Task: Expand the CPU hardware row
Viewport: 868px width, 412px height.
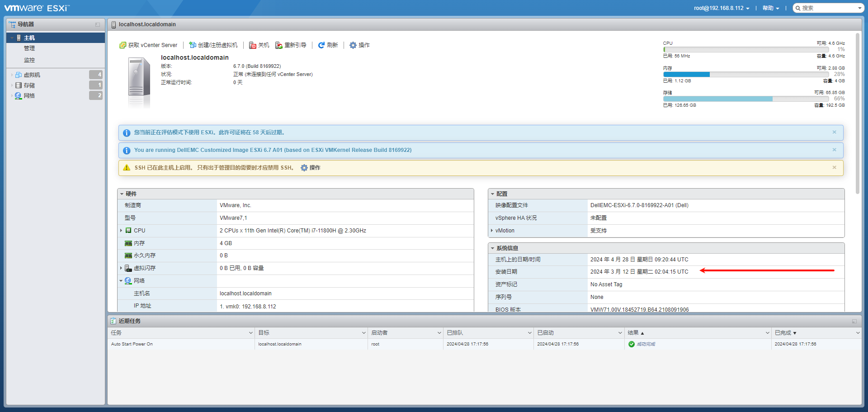Action: tap(121, 231)
